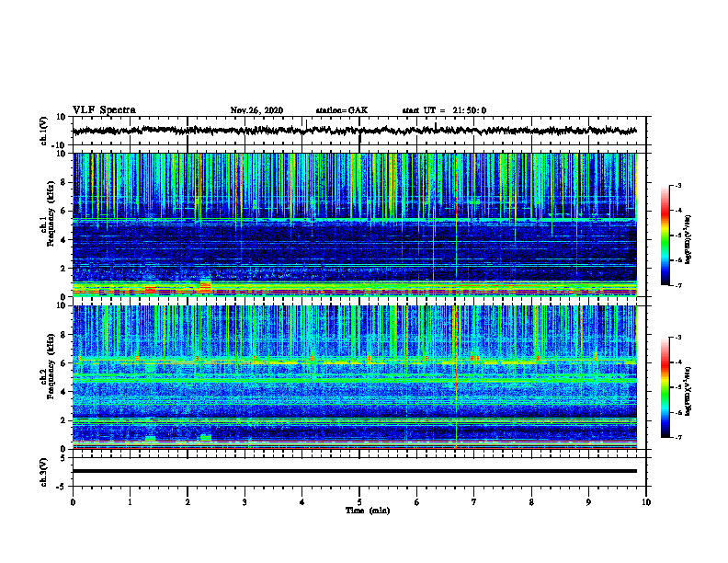Click tick label "2" on the time axis
The width and height of the screenshot is (728, 563).
click(x=188, y=502)
